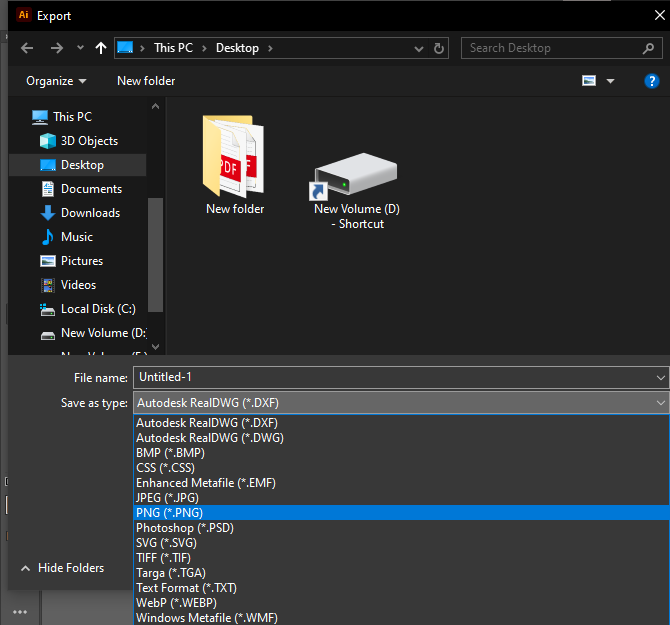The image size is (670, 625).
Task: Click 'Desktop' in the address path
Action: (x=237, y=48)
